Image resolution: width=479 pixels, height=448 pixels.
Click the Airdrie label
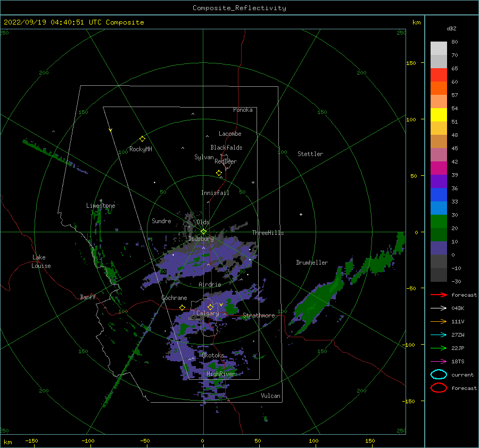pyautogui.click(x=210, y=284)
